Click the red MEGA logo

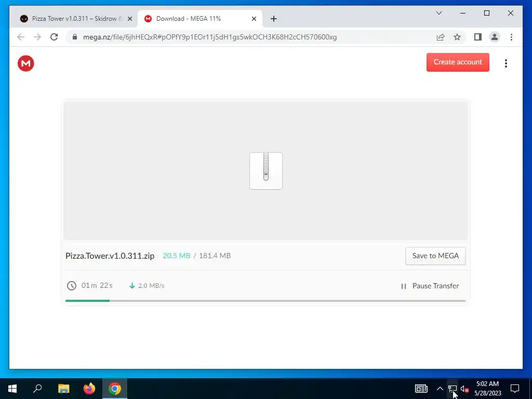(x=26, y=63)
